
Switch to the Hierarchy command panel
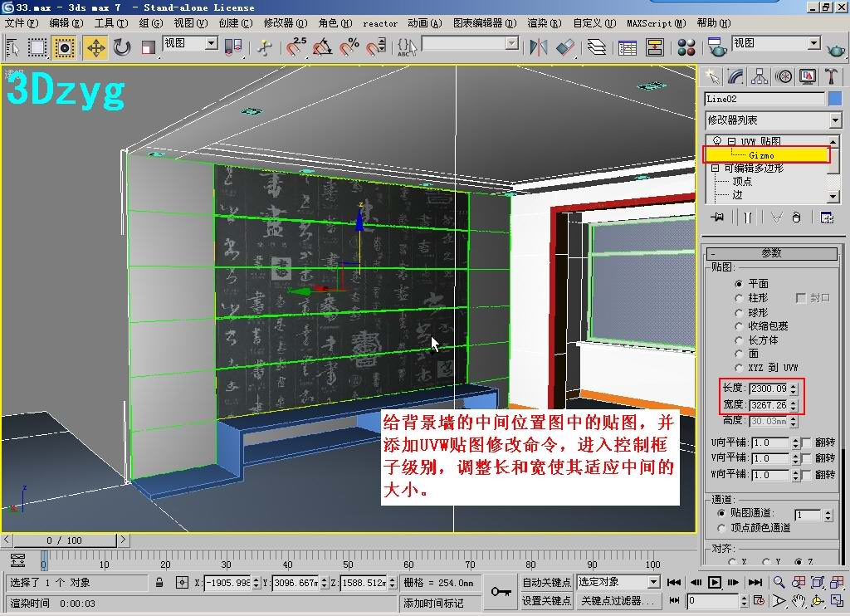click(x=760, y=76)
